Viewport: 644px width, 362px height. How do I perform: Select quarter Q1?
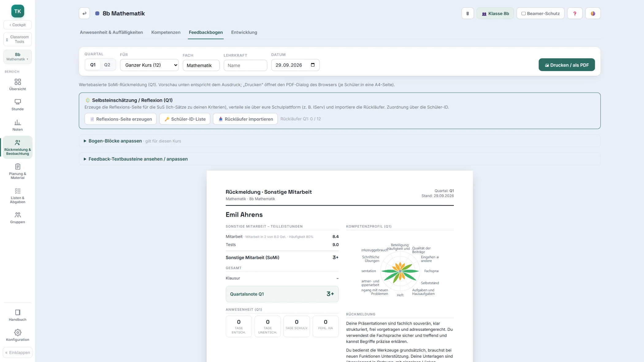93,65
